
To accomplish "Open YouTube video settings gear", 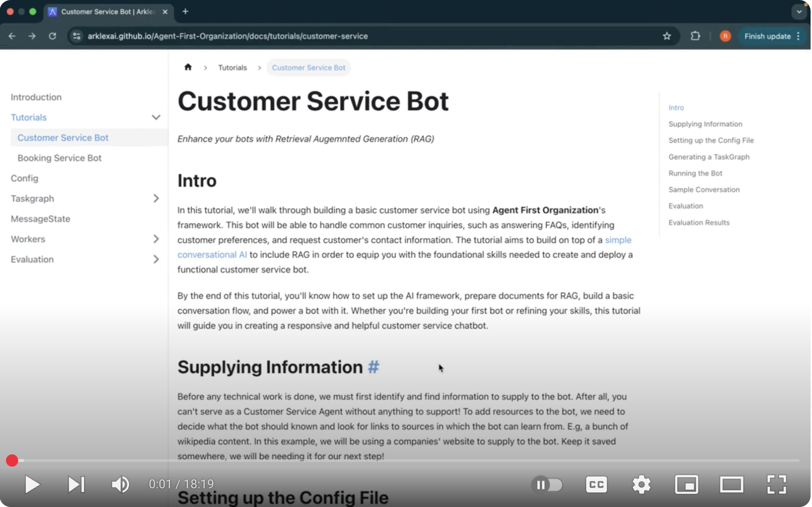I will pyautogui.click(x=641, y=484).
